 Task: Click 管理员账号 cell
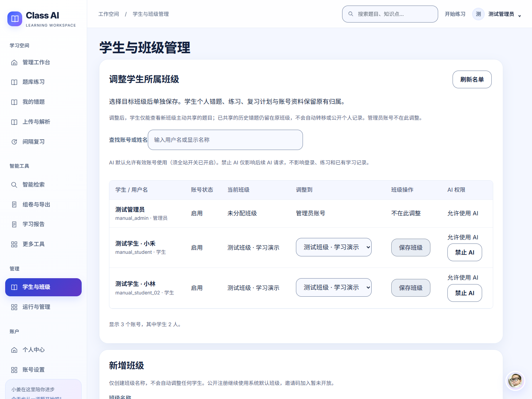click(x=310, y=213)
